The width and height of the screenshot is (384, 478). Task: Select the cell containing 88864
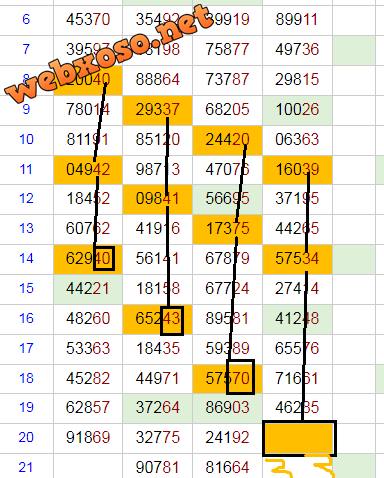tap(158, 79)
